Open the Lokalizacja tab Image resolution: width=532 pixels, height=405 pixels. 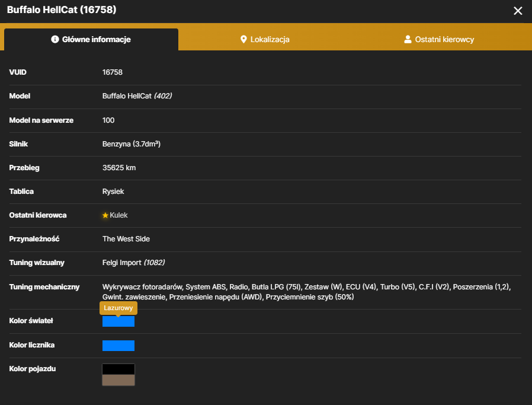[265, 39]
